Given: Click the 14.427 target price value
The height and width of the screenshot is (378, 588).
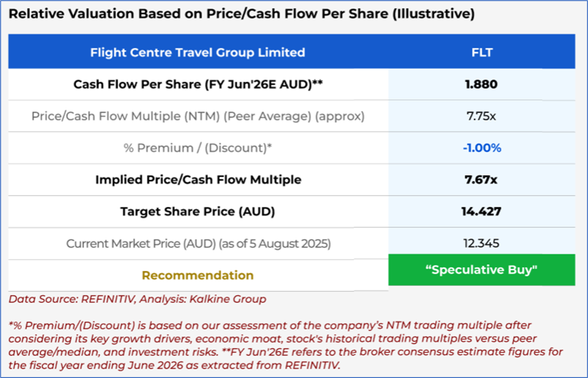Looking at the screenshot, I should click(482, 212).
